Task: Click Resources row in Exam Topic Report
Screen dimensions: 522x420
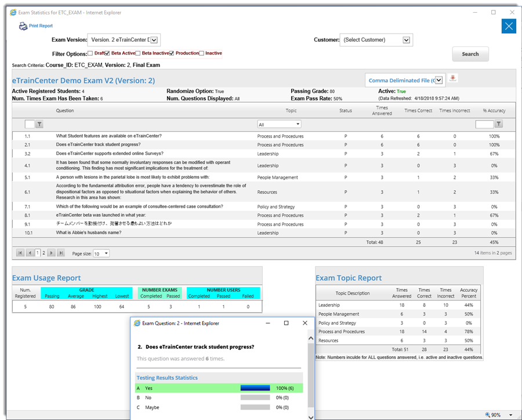Action: pyautogui.click(x=399, y=341)
